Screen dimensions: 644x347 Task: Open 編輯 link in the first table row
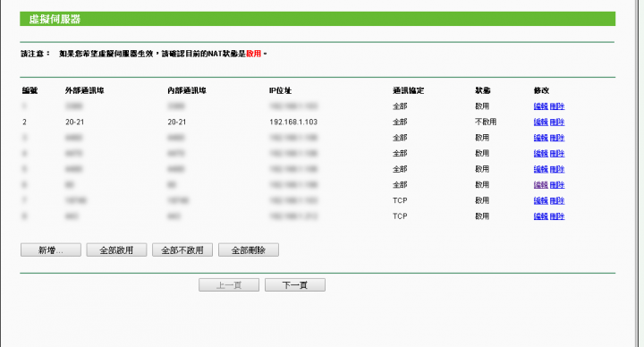(540, 106)
